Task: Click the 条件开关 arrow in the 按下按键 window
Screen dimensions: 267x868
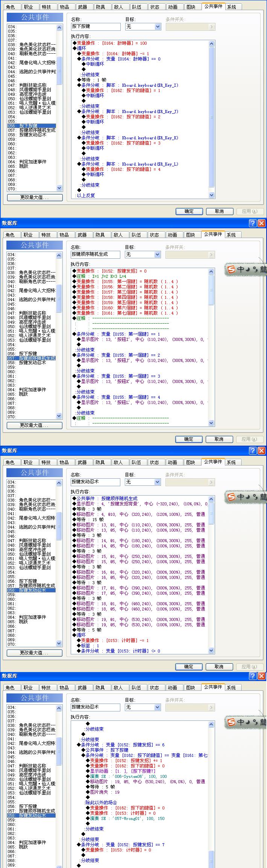Action: pos(211,27)
